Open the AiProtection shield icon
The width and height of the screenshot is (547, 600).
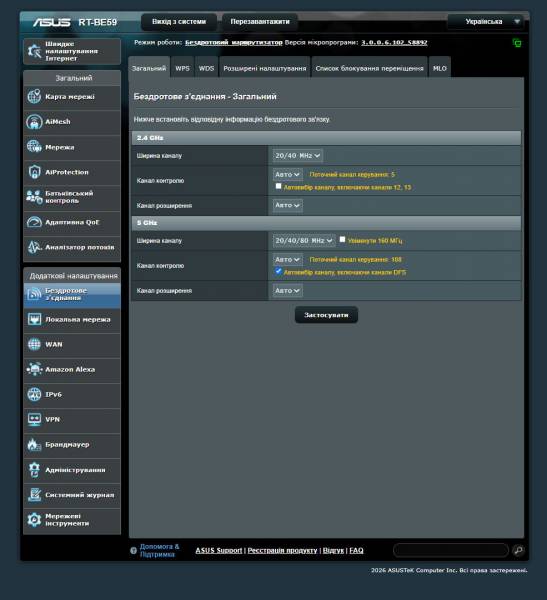tap(34, 172)
